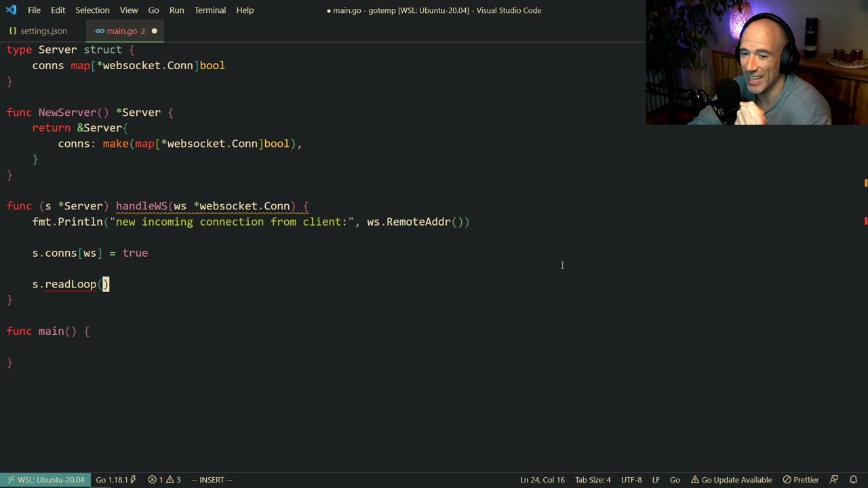
Task: Open the Help menu
Action: point(245,10)
